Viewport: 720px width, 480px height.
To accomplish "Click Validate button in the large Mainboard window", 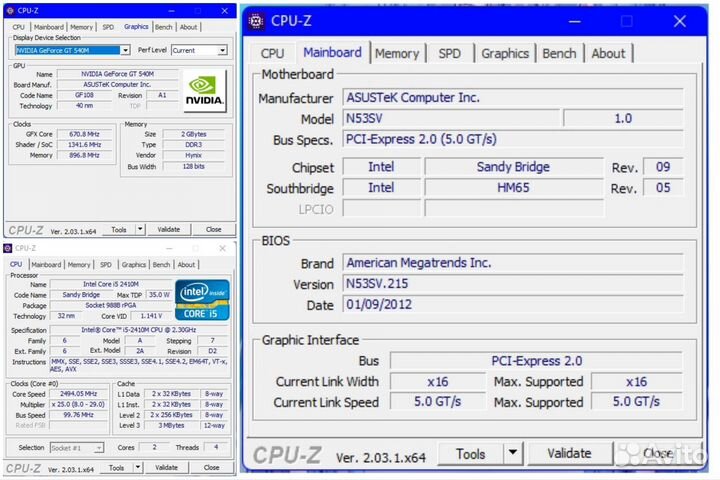I will tap(569, 454).
